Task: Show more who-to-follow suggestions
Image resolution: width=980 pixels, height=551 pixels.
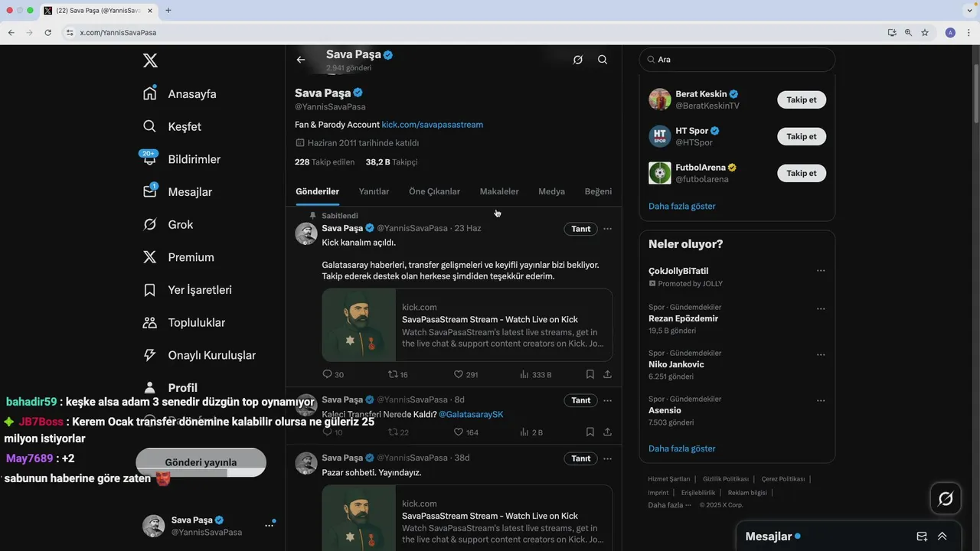Action: tap(681, 206)
